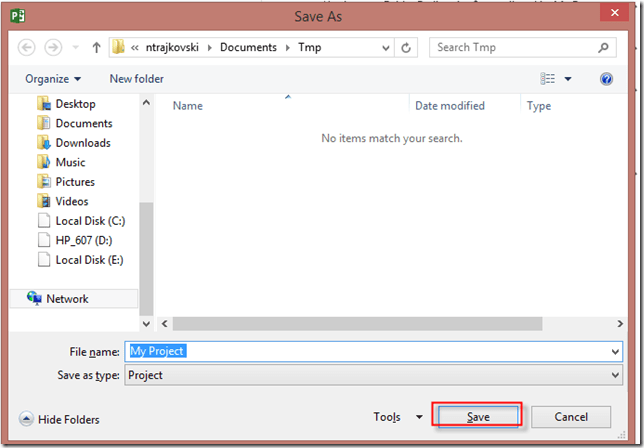
Task: Click the change view icon
Action: [x=547, y=79]
